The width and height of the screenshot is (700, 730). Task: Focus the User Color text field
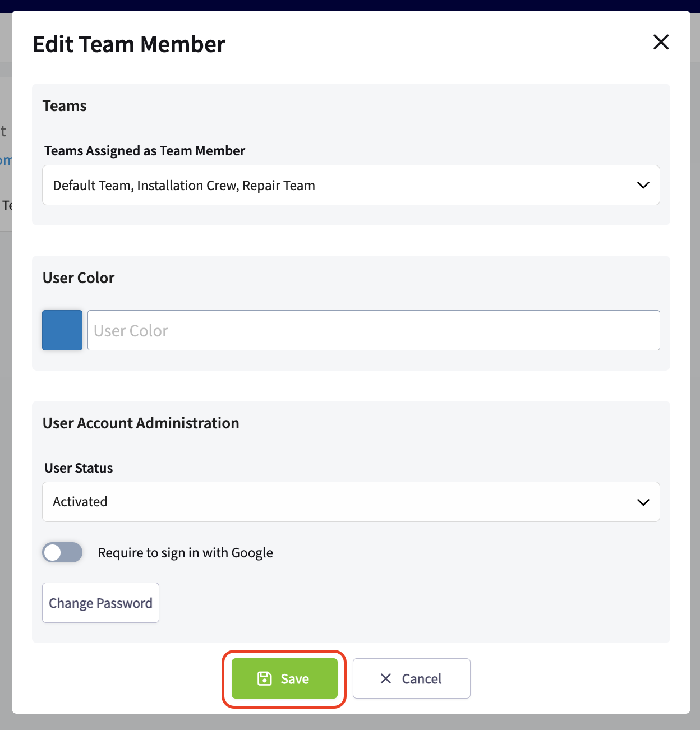click(x=374, y=330)
